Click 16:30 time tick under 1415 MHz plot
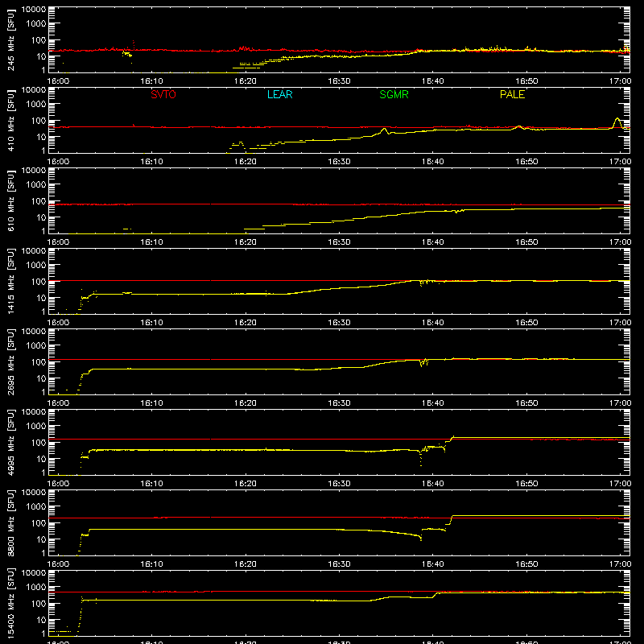Image resolution: width=644 pixels, height=644 pixels. (339, 323)
